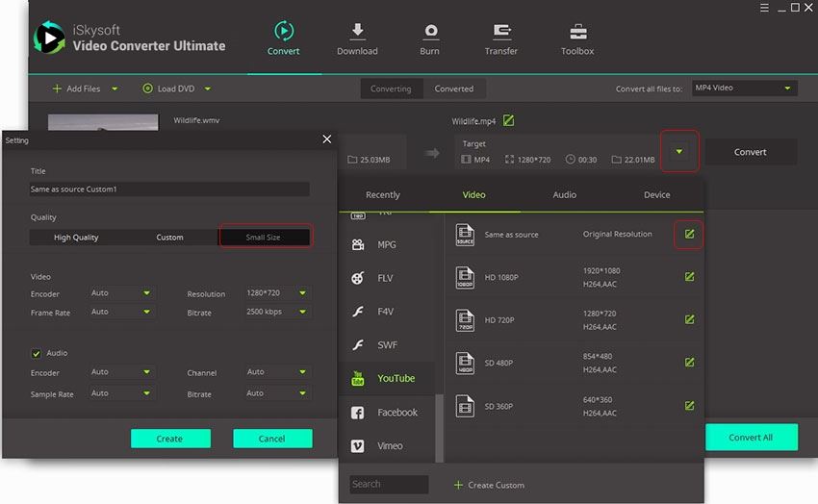
Task: Select the YouTube format icon
Action: point(358,379)
